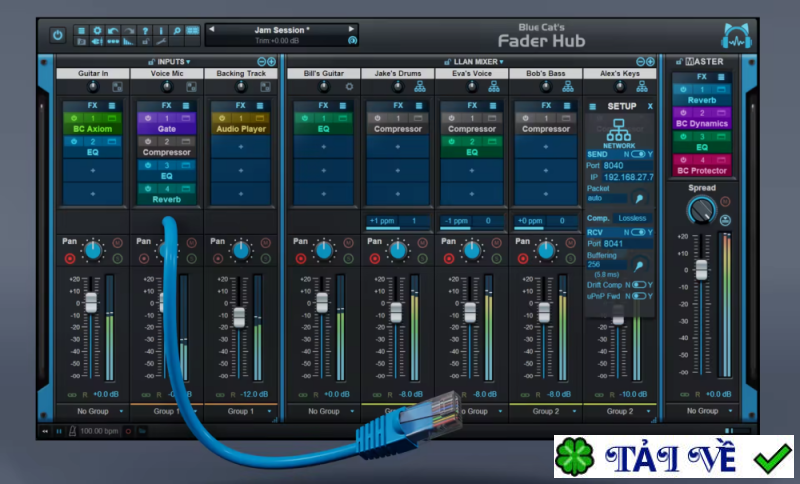800x484 pixels.
Task: Toggle power on Voice Mic Gate effect
Action: [148, 118]
